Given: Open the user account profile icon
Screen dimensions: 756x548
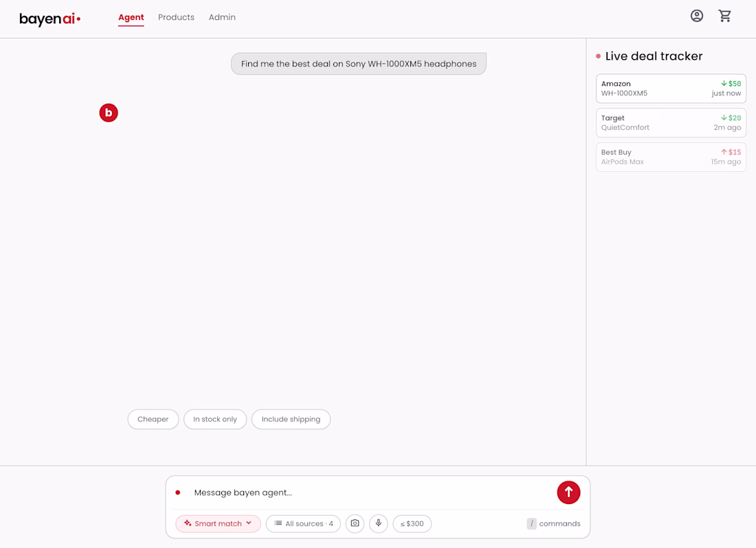Looking at the screenshot, I should coord(697,16).
